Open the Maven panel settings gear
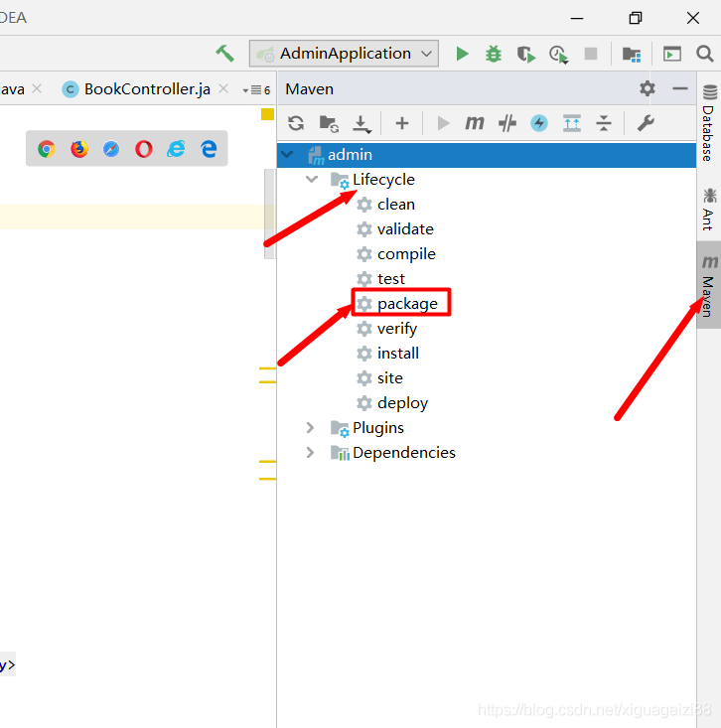Viewport: 721px width, 728px height. (x=648, y=88)
